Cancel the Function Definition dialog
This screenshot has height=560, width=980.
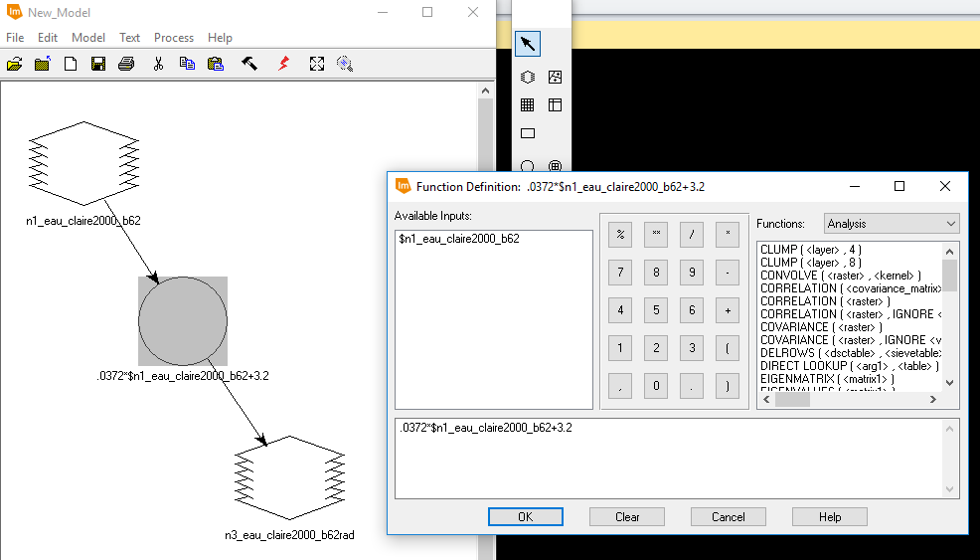coord(729,517)
